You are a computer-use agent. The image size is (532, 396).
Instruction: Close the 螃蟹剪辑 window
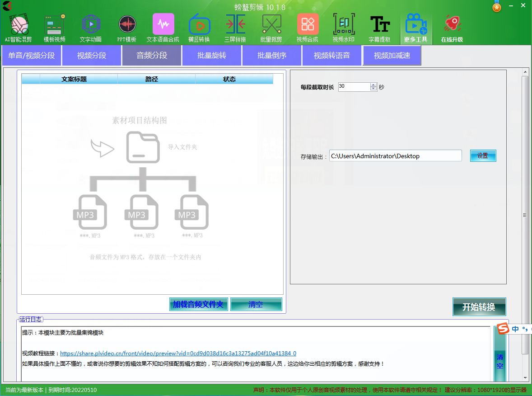tap(523, 6)
